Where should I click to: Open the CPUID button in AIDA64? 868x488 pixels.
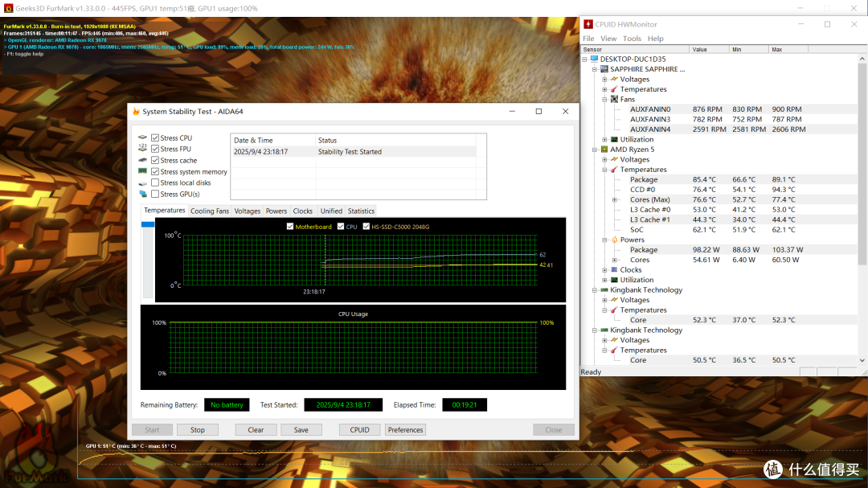(360, 430)
